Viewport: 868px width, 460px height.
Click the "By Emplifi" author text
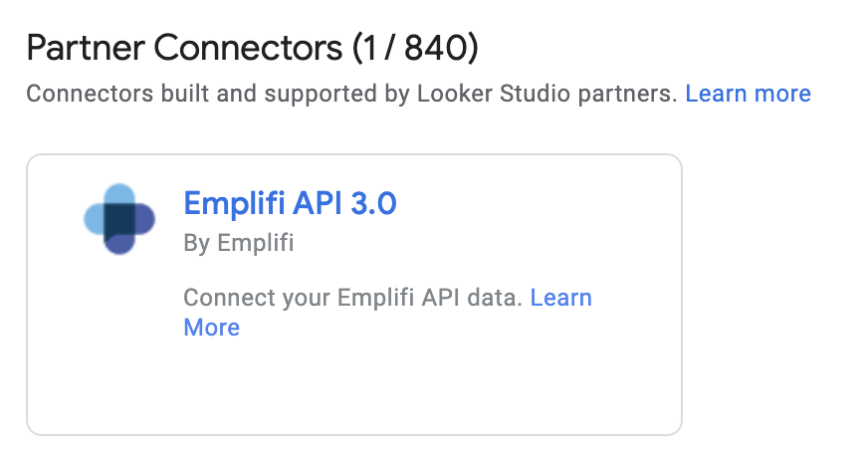(x=239, y=243)
